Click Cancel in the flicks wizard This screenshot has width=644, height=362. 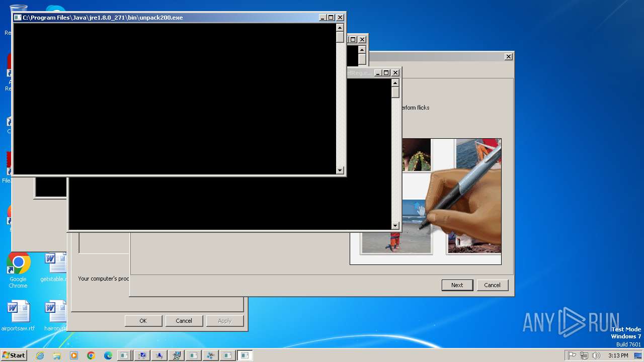tap(492, 285)
